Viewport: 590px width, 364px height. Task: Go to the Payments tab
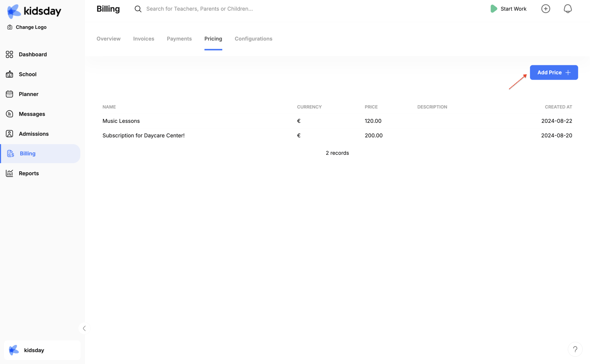179,39
